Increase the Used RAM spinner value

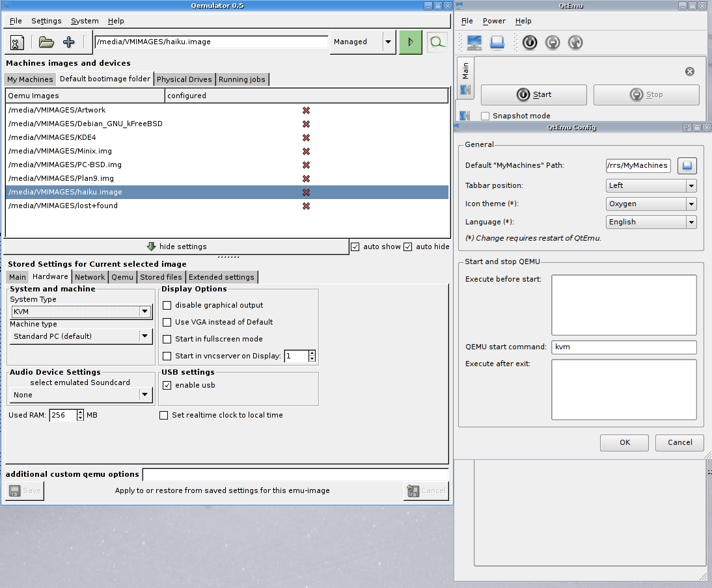[80, 412]
